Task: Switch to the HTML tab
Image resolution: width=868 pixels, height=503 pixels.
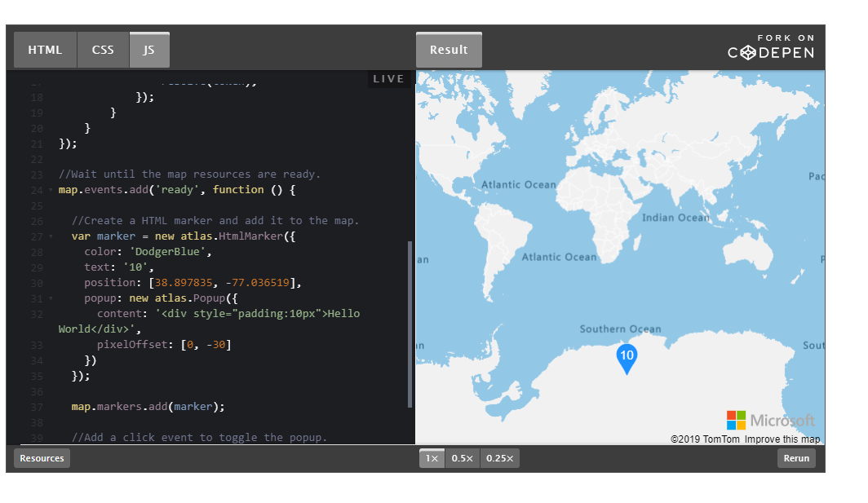Action: click(x=45, y=49)
